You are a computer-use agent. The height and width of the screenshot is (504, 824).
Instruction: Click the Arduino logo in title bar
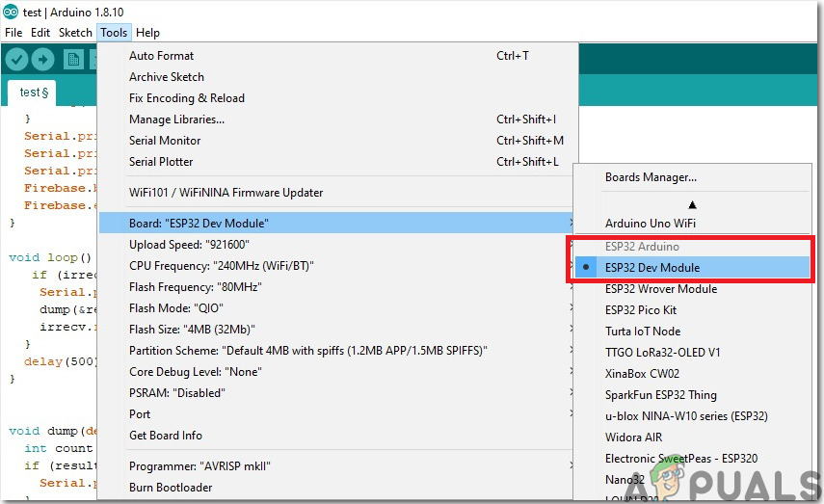(x=11, y=12)
